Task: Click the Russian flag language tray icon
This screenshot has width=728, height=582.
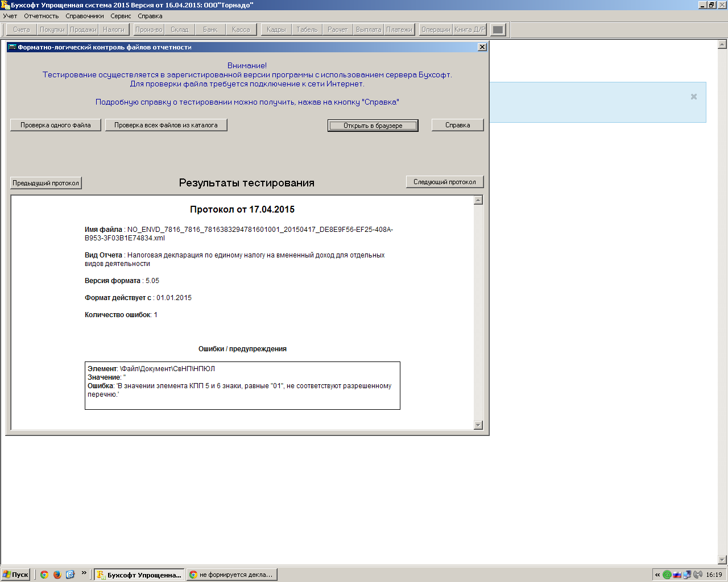Action: pos(677,575)
